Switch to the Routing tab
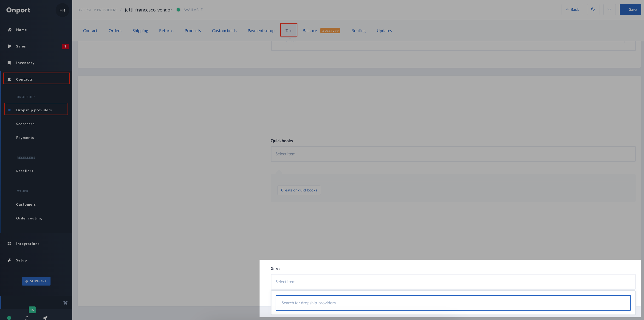 tap(359, 31)
